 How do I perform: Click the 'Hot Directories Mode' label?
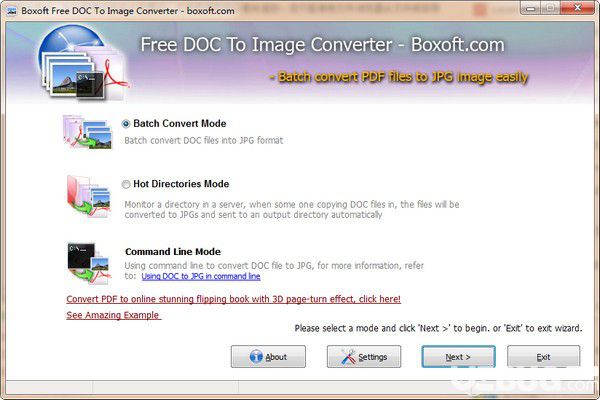click(181, 184)
